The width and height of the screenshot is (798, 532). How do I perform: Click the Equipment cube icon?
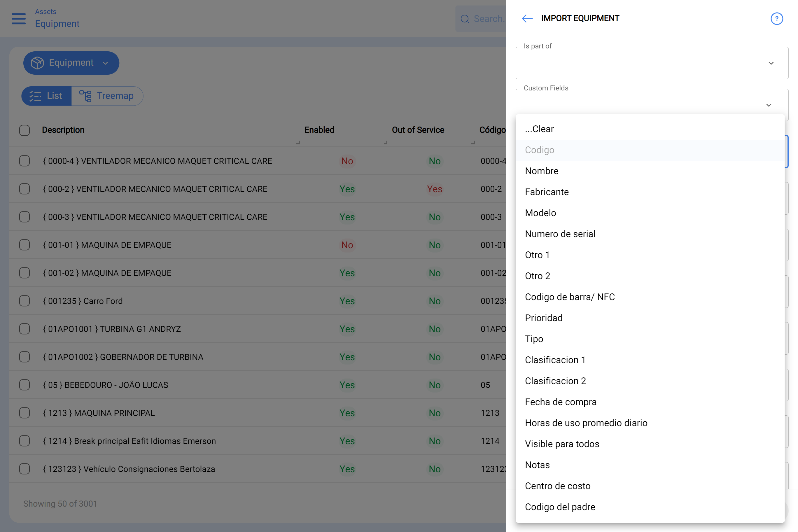[37, 63]
